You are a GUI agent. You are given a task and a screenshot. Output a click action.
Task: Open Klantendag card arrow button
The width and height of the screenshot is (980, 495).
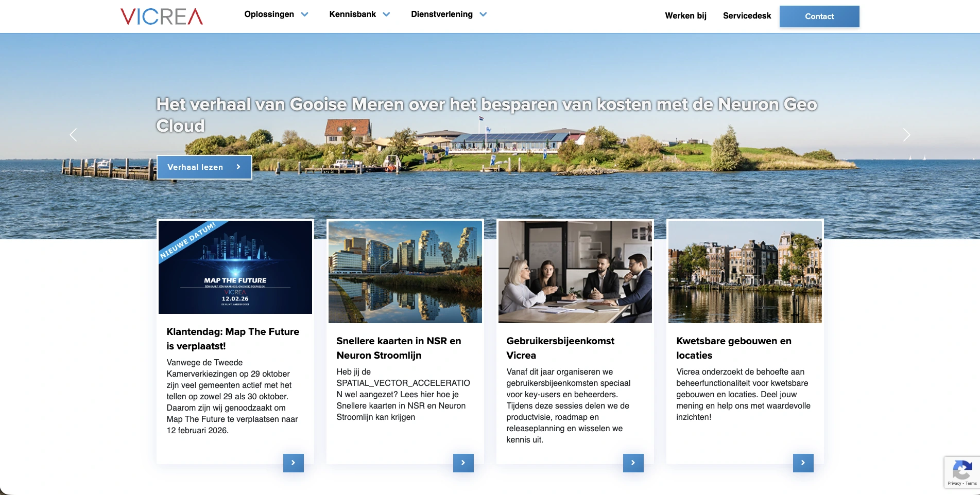click(x=293, y=463)
